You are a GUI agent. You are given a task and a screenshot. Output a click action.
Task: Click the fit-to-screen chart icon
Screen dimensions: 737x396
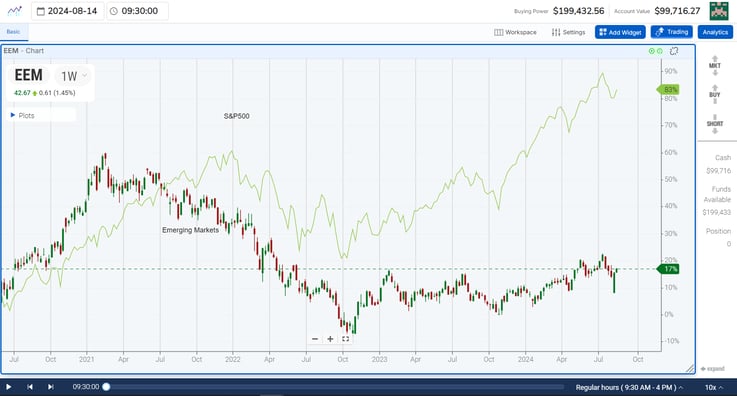point(345,339)
